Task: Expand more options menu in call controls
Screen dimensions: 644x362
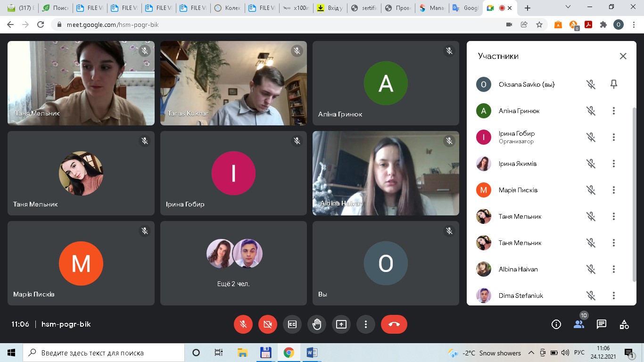Action: click(365, 324)
